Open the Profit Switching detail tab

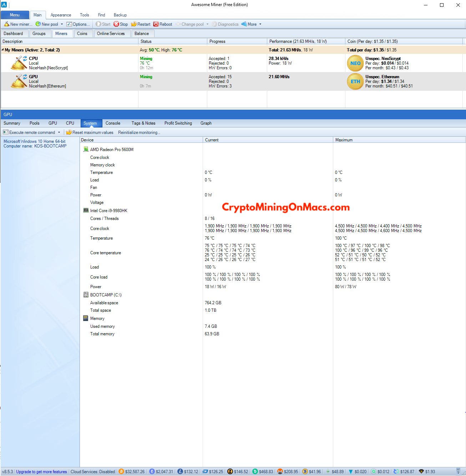pos(178,123)
